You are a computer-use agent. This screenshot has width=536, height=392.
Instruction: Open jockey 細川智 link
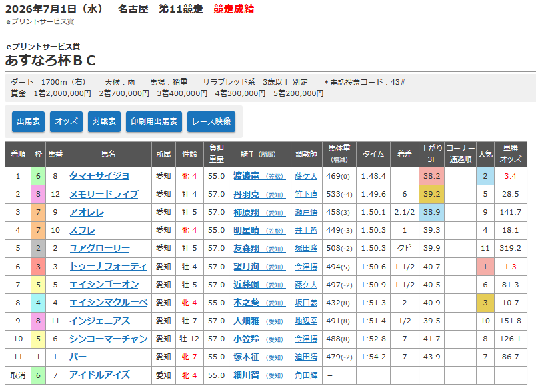tap(259, 375)
